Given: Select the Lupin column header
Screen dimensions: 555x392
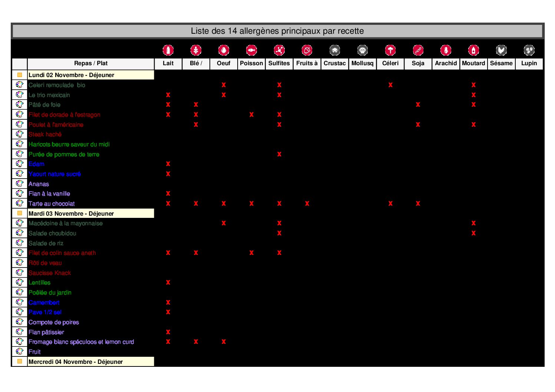Looking at the screenshot, I should (529, 63).
